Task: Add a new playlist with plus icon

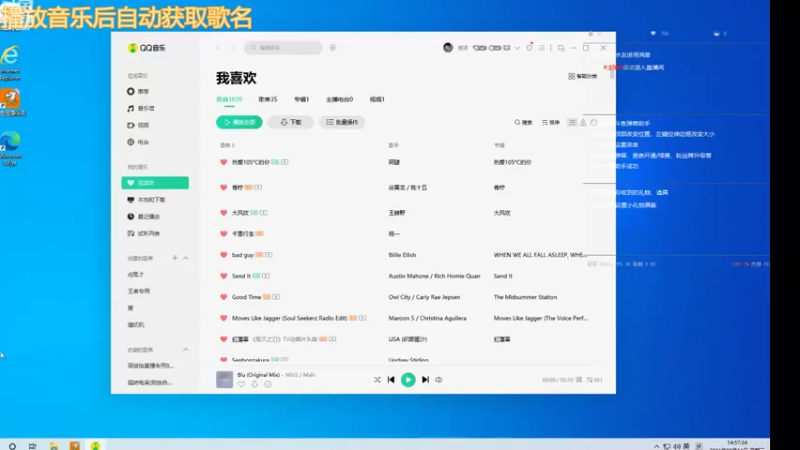Action: coord(174,258)
